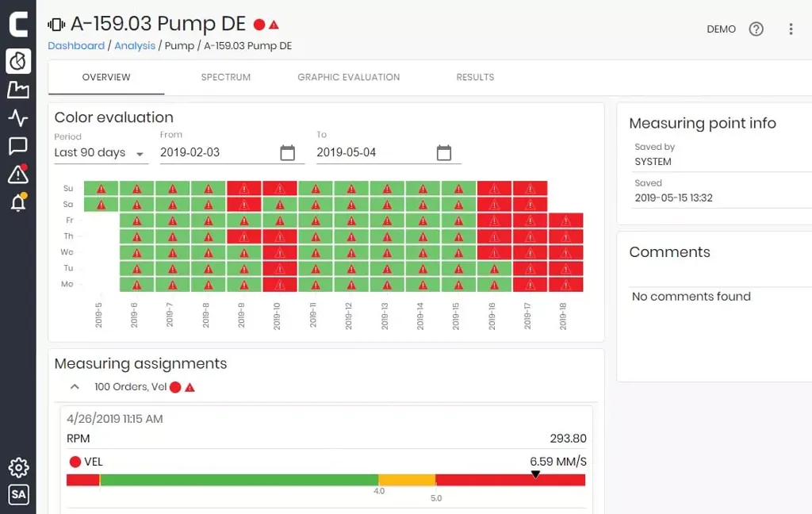Open the dashboard pie chart sidebar icon

17,61
